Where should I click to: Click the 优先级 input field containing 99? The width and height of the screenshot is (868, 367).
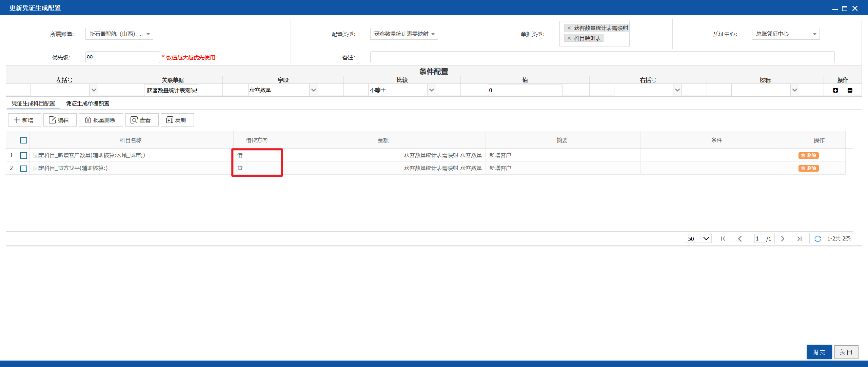coord(122,57)
